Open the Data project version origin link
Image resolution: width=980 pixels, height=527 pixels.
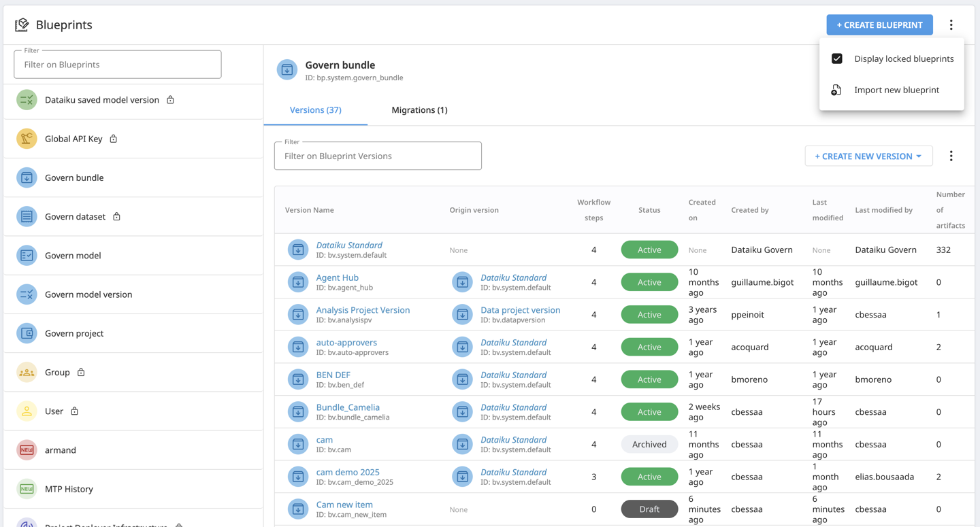coord(520,310)
